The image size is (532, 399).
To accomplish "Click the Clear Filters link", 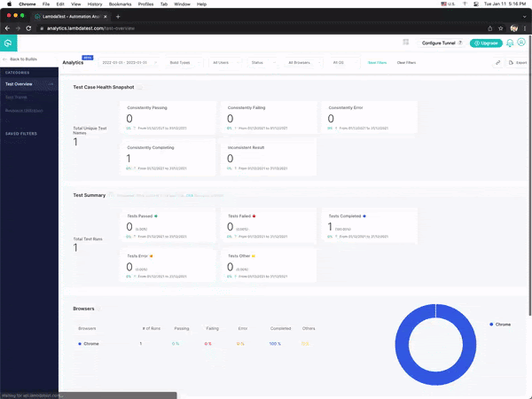I will click(x=406, y=63).
